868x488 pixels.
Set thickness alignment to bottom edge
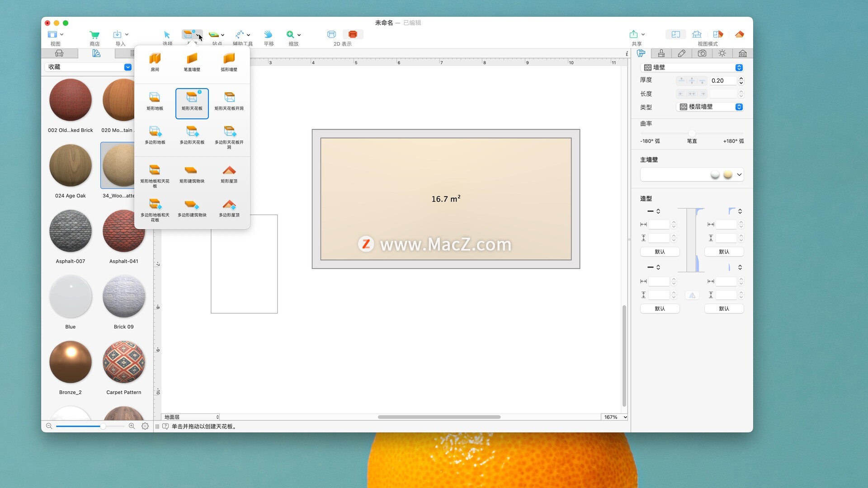702,81
